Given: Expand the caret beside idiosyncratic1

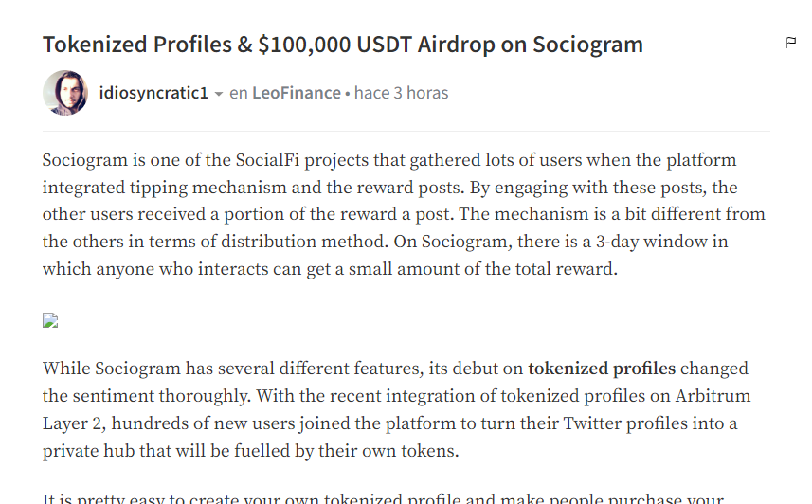Looking at the screenshot, I should tap(219, 94).
